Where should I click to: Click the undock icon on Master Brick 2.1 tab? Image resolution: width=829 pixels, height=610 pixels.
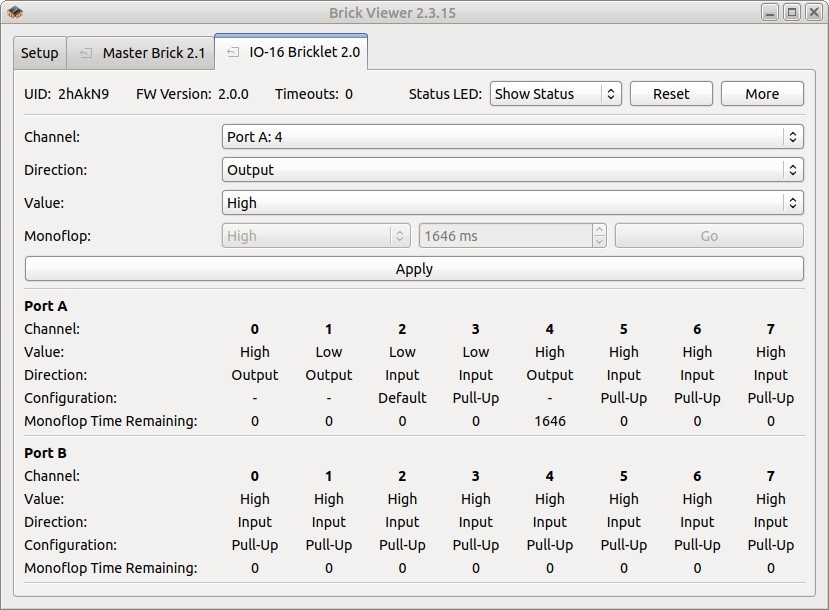[x=86, y=53]
